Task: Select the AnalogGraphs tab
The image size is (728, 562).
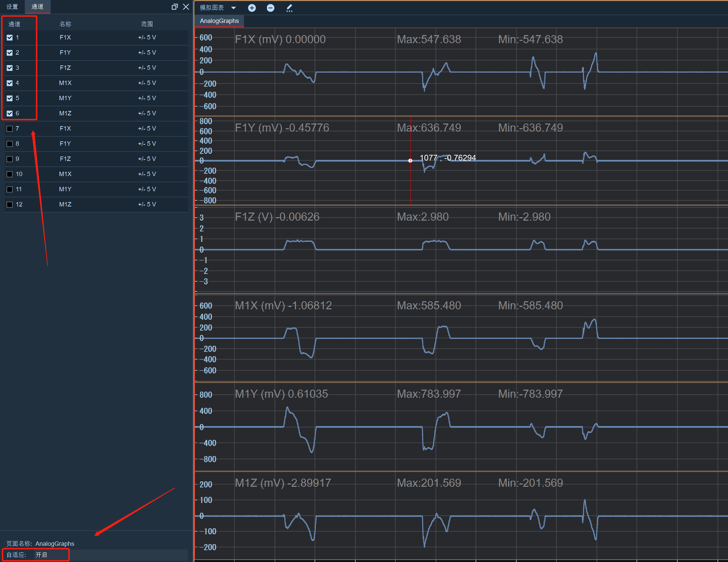Action: [x=219, y=21]
